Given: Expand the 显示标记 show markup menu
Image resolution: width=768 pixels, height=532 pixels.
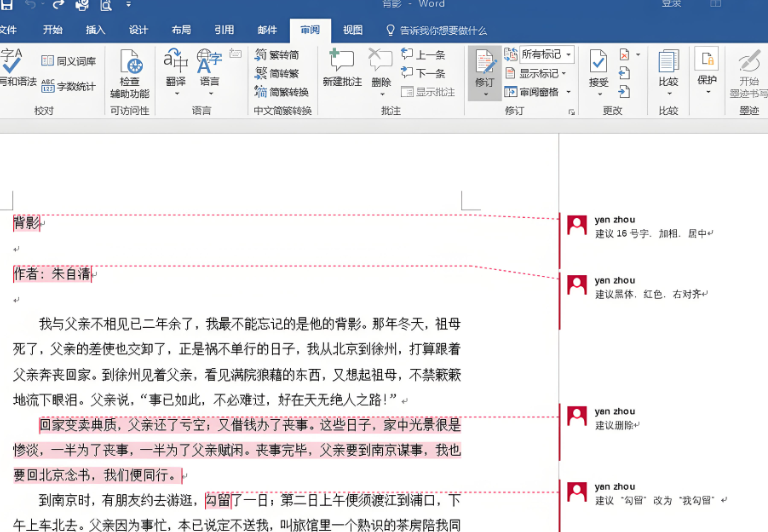Looking at the screenshot, I should pos(535,73).
